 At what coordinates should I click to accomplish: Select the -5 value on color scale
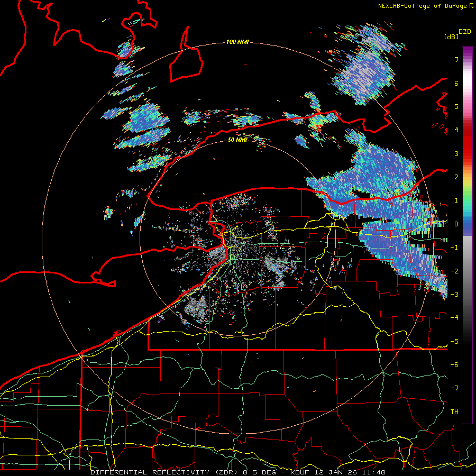pyautogui.click(x=454, y=341)
